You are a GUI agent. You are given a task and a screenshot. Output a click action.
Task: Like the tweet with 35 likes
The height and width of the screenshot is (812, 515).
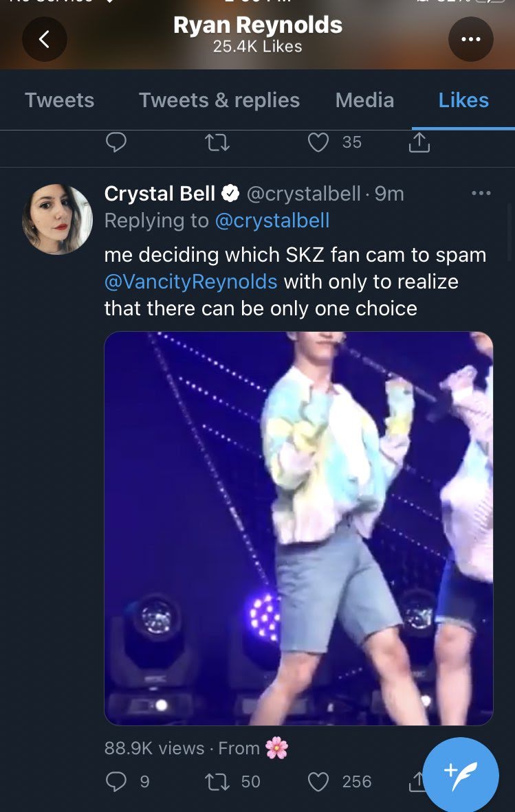pyautogui.click(x=318, y=142)
